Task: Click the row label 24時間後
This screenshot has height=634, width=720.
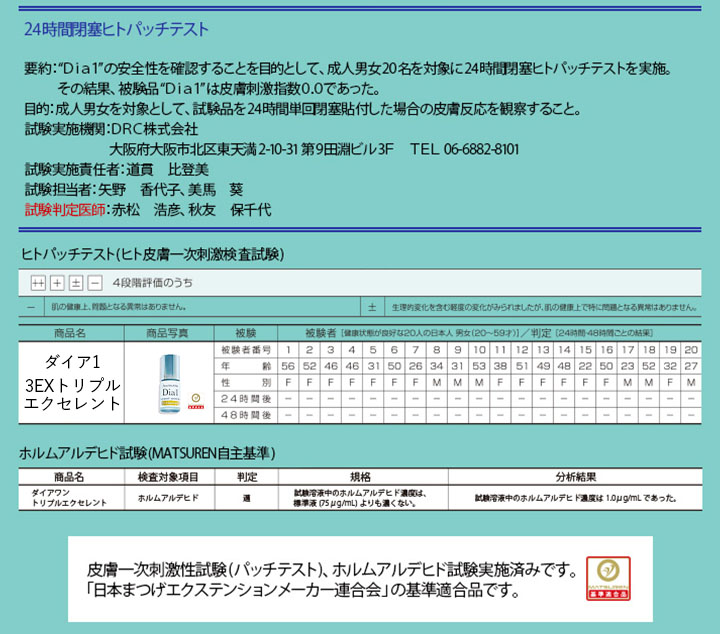Action: [246, 398]
